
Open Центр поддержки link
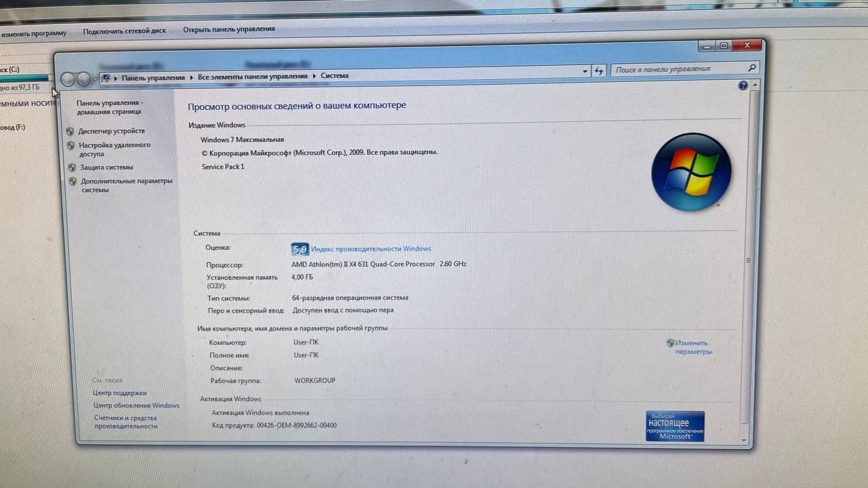[x=119, y=393]
